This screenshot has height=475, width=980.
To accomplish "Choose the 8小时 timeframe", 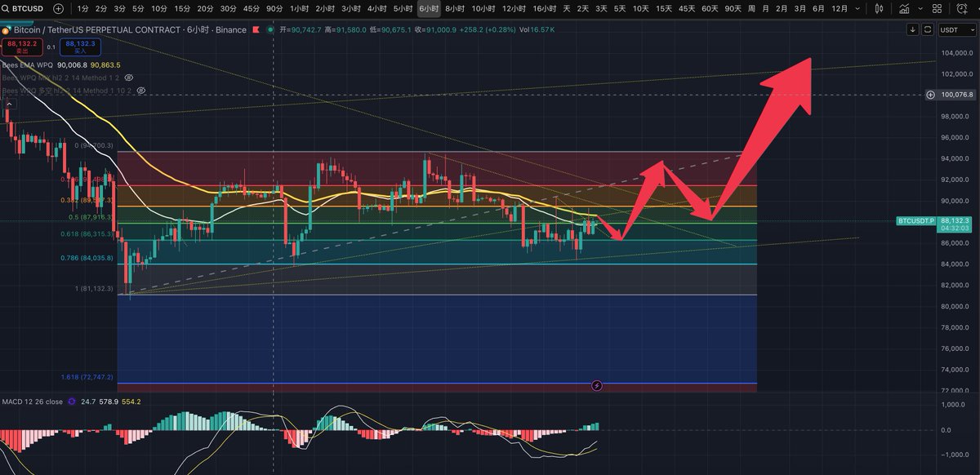I will [x=455, y=9].
